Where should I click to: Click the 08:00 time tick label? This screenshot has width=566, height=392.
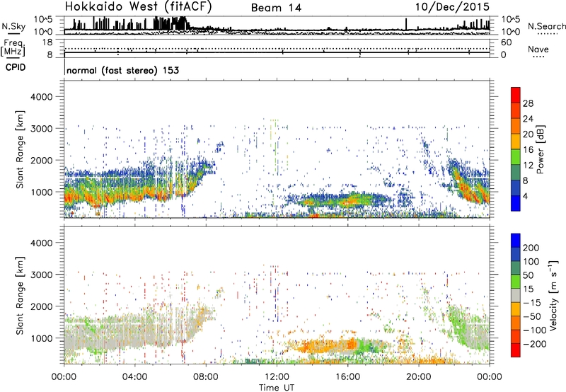[x=206, y=377]
